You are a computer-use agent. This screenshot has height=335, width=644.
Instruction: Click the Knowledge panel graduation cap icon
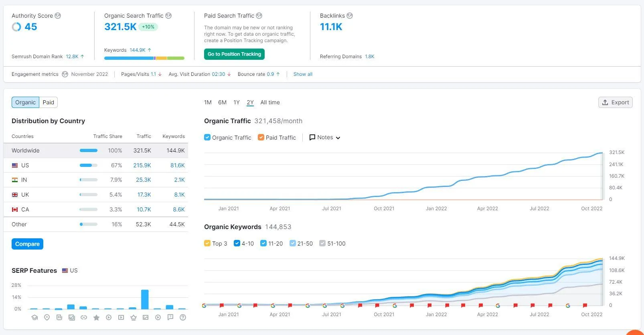click(x=35, y=317)
